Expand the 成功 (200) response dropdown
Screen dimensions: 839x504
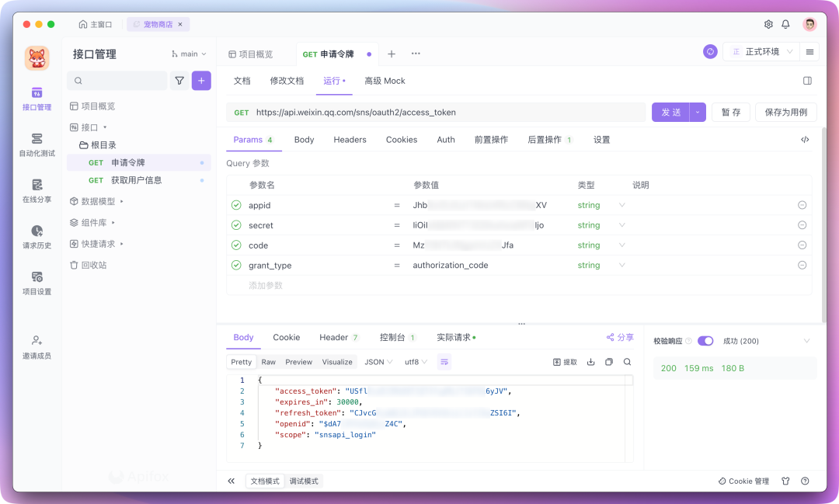(x=806, y=341)
